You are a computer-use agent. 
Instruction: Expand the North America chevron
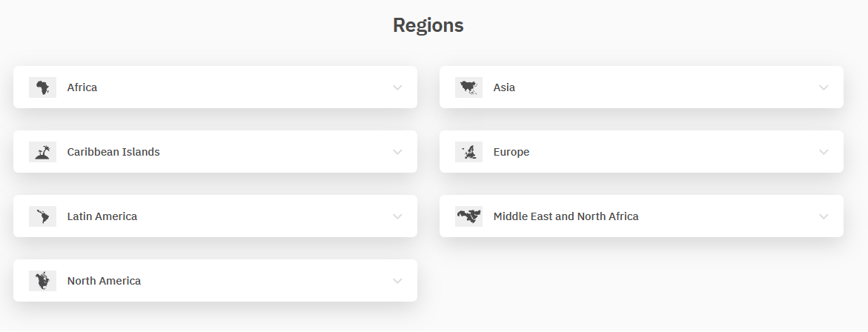point(397,281)
